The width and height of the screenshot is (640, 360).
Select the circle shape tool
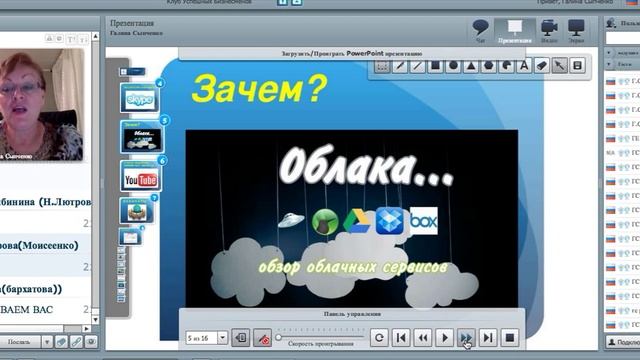point(453,66)
